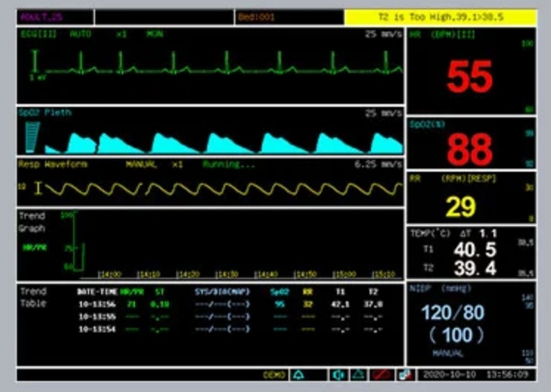Click the resp MANUAL gain setting
551x392 pixels.
coord(142,164)
